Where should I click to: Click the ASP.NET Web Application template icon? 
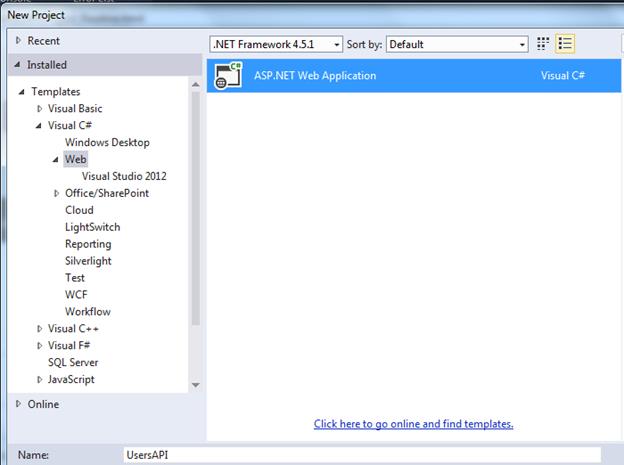228,76
